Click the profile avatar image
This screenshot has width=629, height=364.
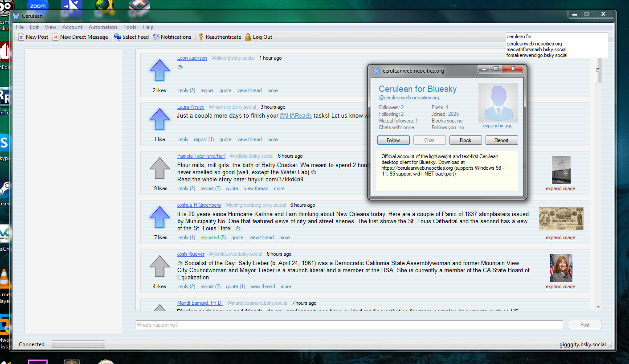[498, 102]
